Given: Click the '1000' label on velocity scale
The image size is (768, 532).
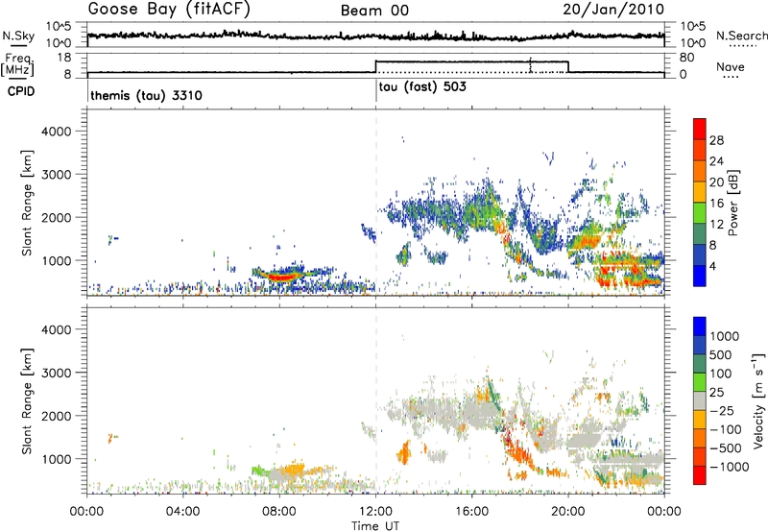Looking at the screenshot, I should pos(725,336).
